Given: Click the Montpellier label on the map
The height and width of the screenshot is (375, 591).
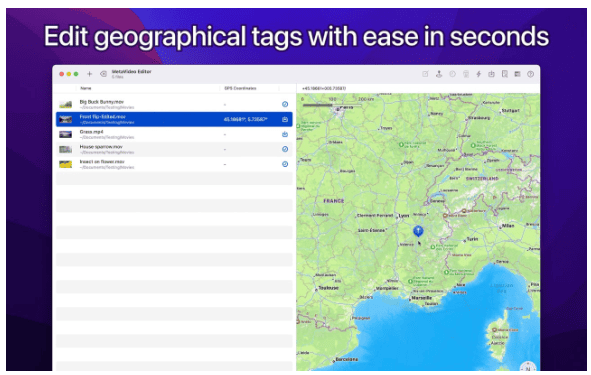Looking at the screenshot, I should pos(387,288).
